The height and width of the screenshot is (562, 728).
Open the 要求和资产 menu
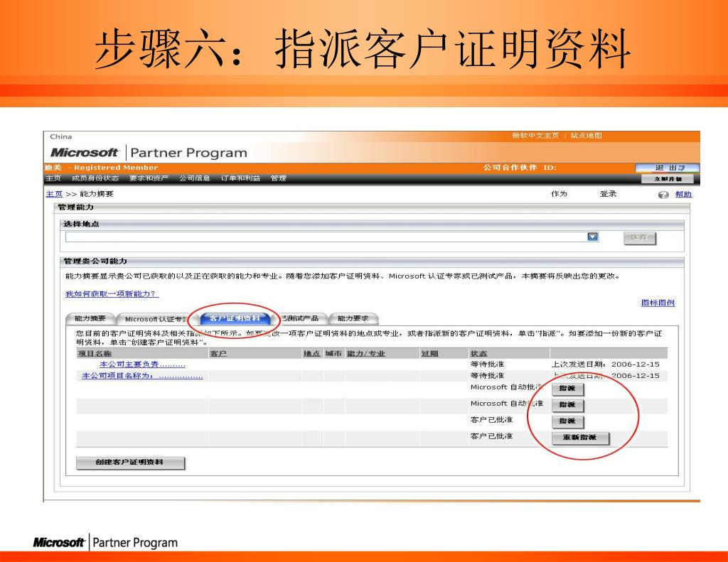coord(149,178)
